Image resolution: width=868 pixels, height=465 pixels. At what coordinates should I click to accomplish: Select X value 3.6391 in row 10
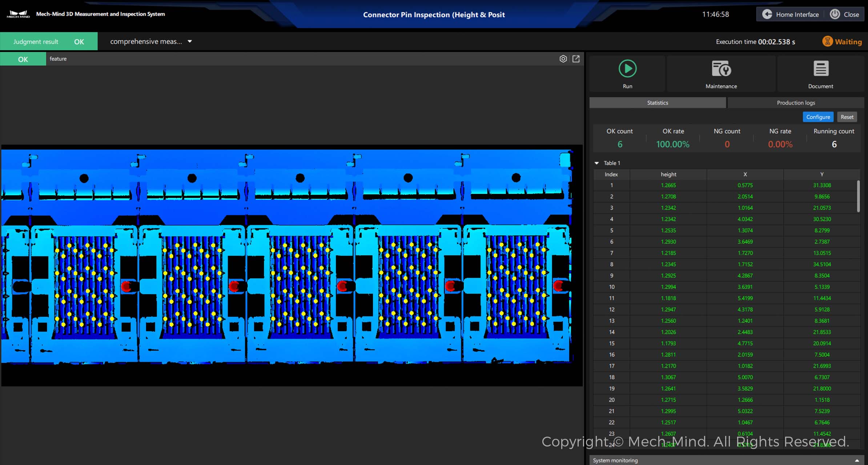745,287
